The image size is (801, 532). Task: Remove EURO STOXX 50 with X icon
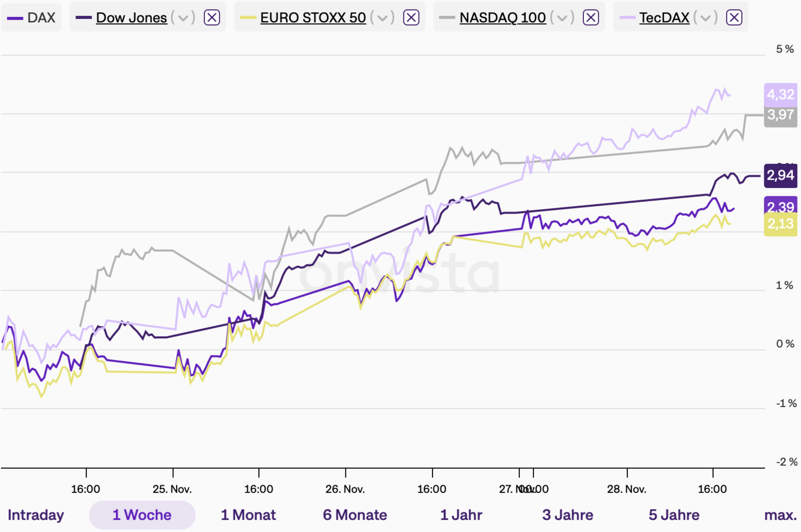411,17
